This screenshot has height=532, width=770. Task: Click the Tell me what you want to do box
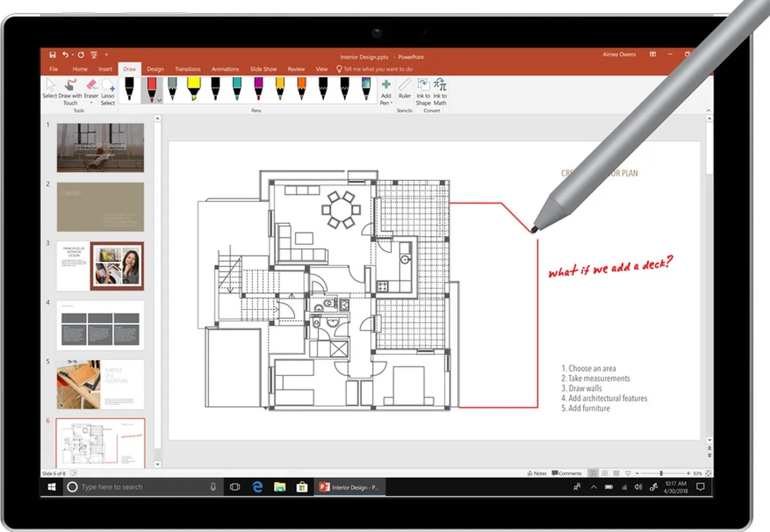pos(375,69)
